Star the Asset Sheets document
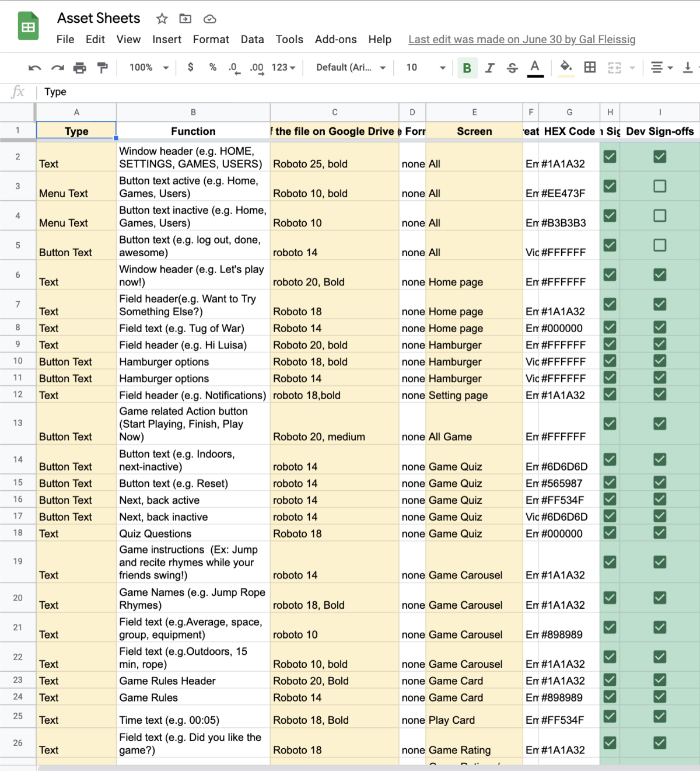This screenshot has height=771, width=700. (x=162, y=19)
